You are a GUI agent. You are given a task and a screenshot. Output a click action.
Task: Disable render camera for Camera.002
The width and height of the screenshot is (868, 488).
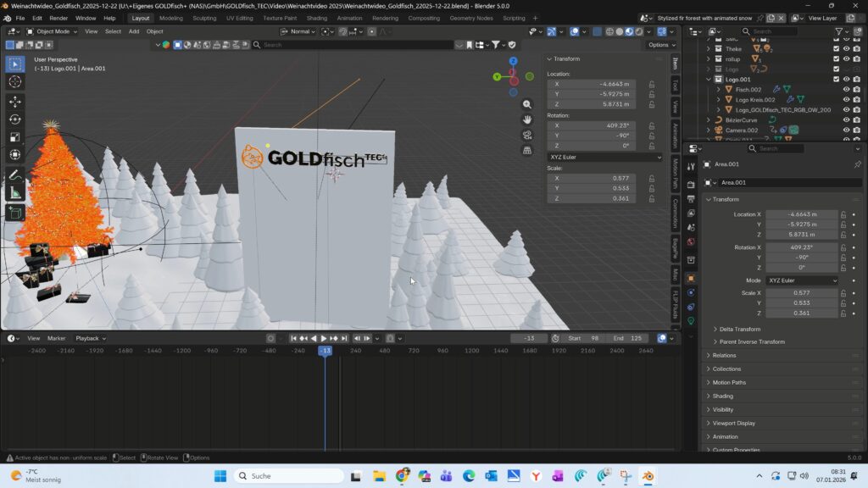[856, 130]
